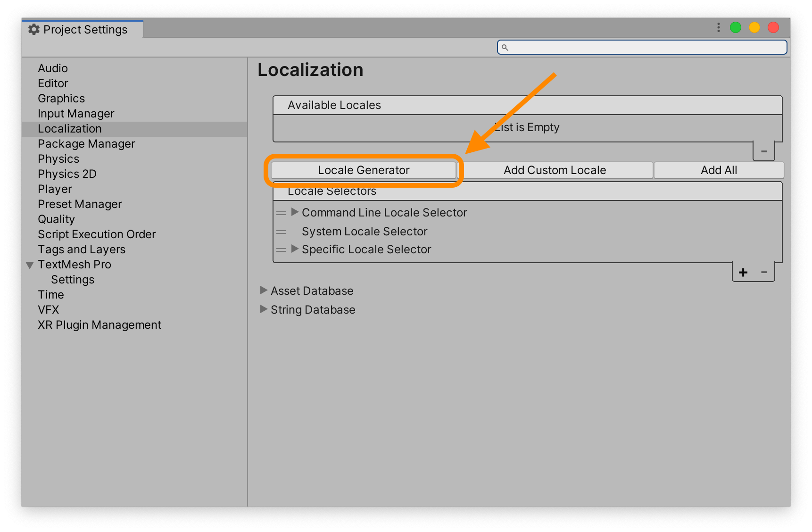Screen dimensions: 812x532
Task: Expand the Command Line Locale Selector entry
Action: [x=294, y=212]
